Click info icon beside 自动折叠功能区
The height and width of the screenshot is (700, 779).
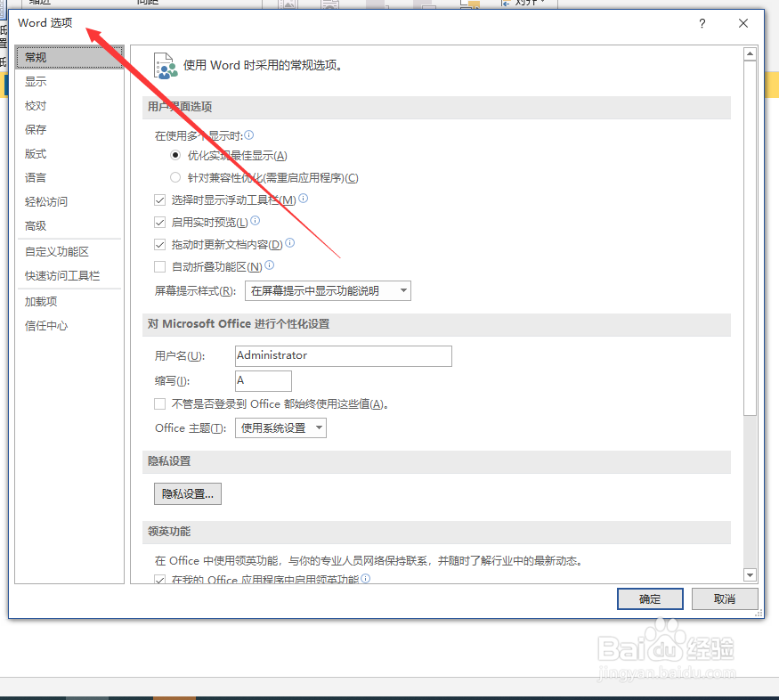[x=269, y=265]
